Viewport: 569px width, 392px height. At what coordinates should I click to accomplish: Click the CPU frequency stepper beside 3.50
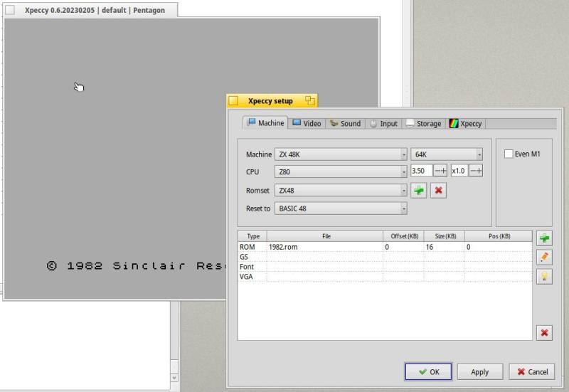[x=440, y=171]
